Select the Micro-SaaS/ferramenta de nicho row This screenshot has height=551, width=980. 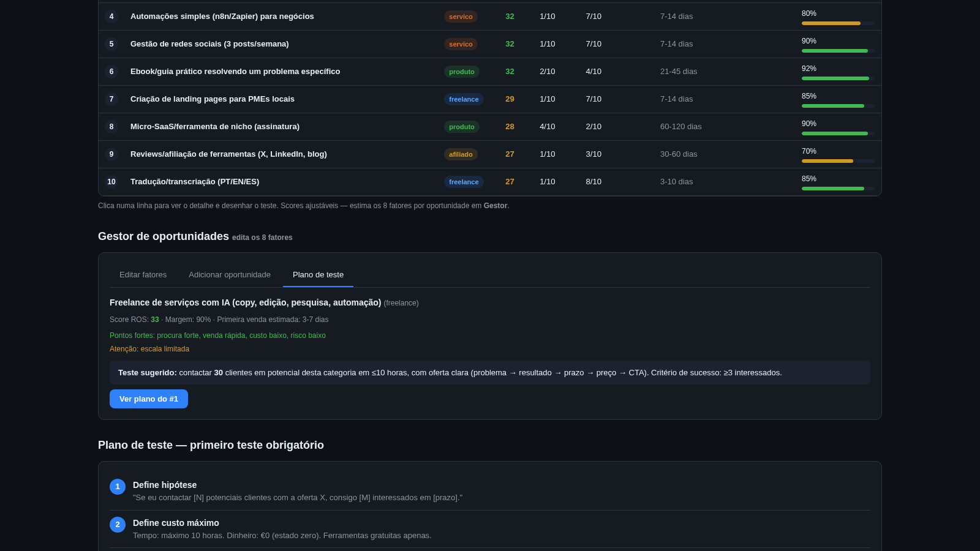490,127
